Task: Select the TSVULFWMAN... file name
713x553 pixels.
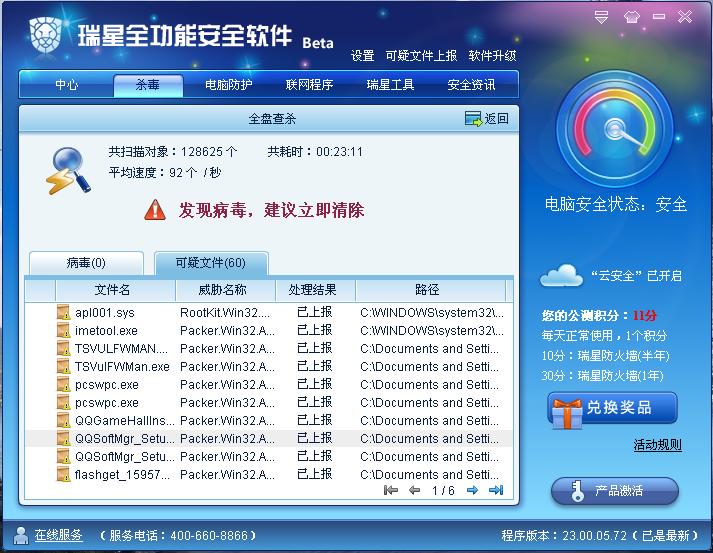Action: [x=121, y=349]
